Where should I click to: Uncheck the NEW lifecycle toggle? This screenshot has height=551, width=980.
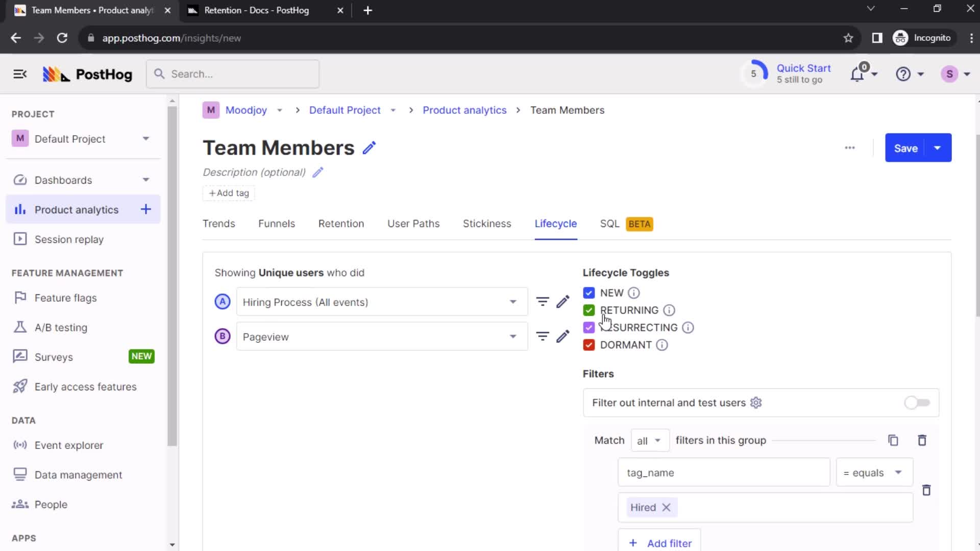tap(589, 293)
